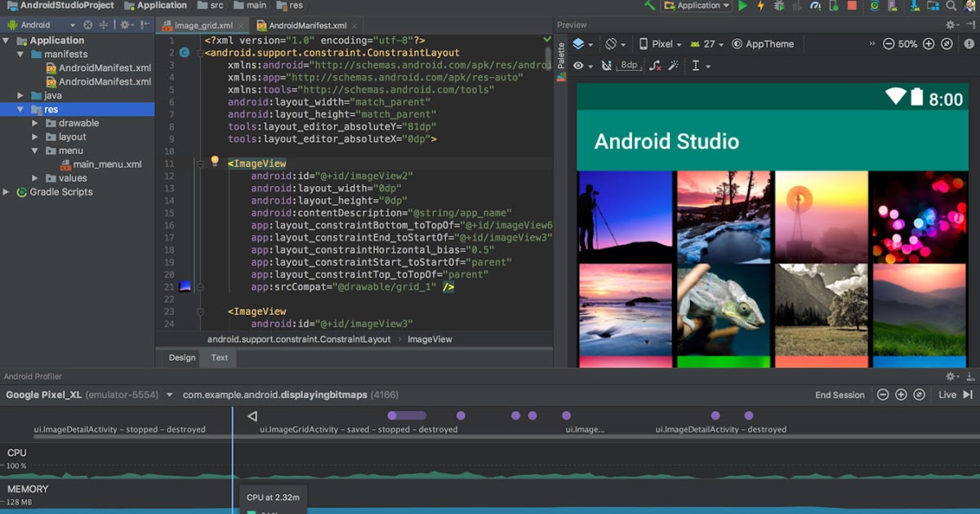The image size is (980, 514).
Task: Switch to the Design tab of the layout editor
Action: point(180,357)
